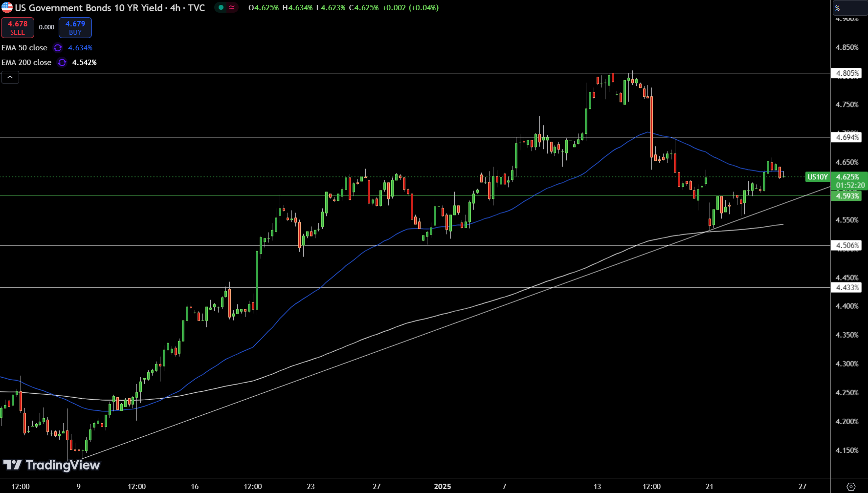
Task: Select the EMA 50 close indicator label
Action: pyautogui.click(x=24, y=48)
